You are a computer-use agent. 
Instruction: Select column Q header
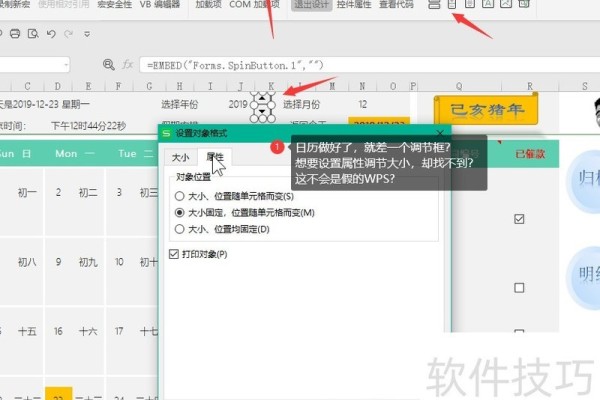(459, 86)
